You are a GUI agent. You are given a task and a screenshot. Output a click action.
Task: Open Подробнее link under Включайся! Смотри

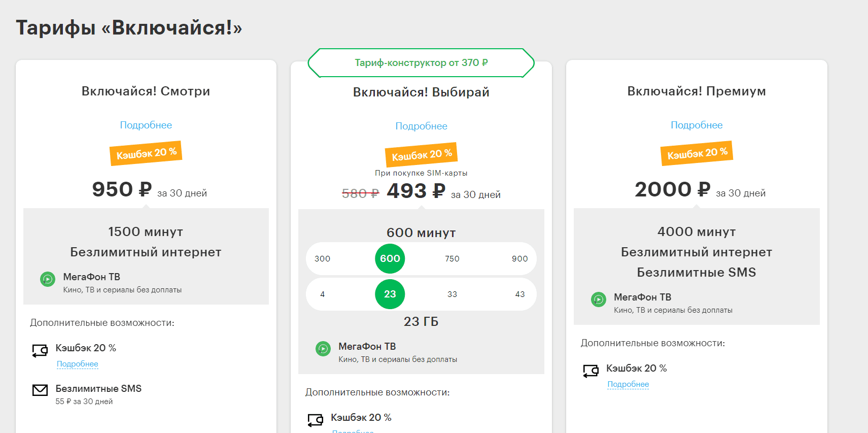tap(146, 125)
